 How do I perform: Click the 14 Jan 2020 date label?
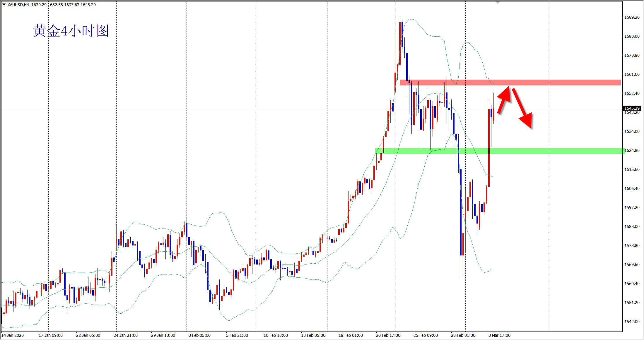point(13,335)
